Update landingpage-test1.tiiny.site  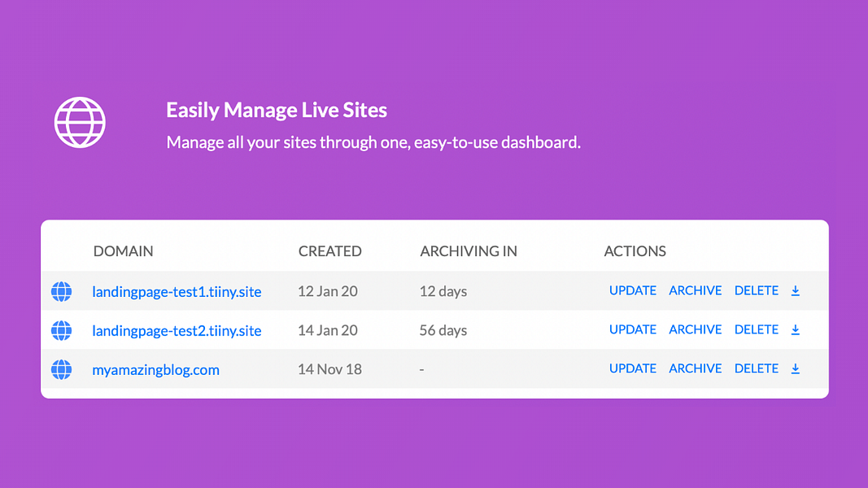pos(633,290)
